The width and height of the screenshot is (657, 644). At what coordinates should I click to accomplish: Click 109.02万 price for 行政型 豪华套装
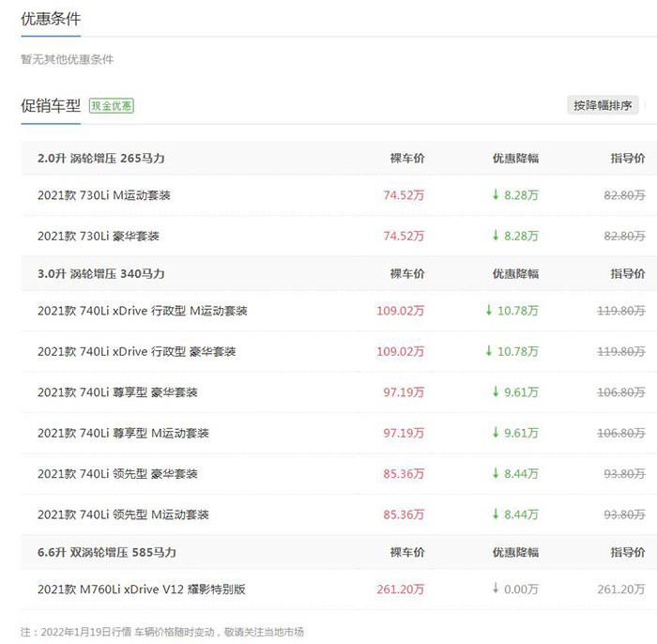(x=400, y=351)
